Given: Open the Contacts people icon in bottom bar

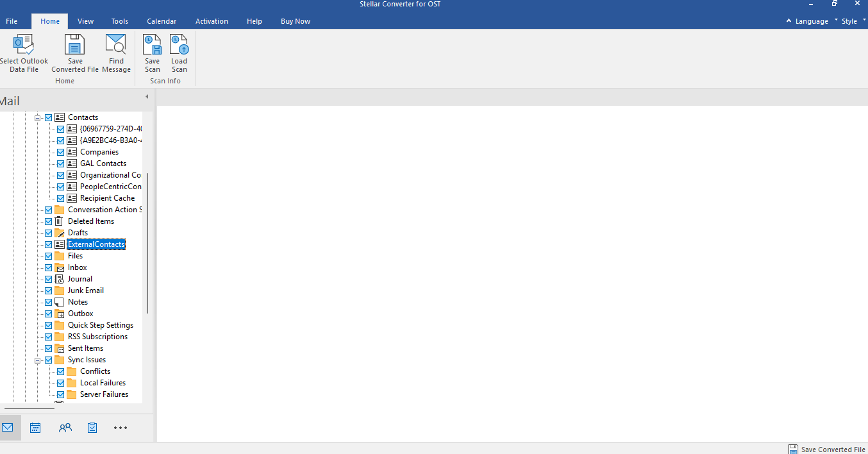Looking at the screenshot, I should coord(65,428).
